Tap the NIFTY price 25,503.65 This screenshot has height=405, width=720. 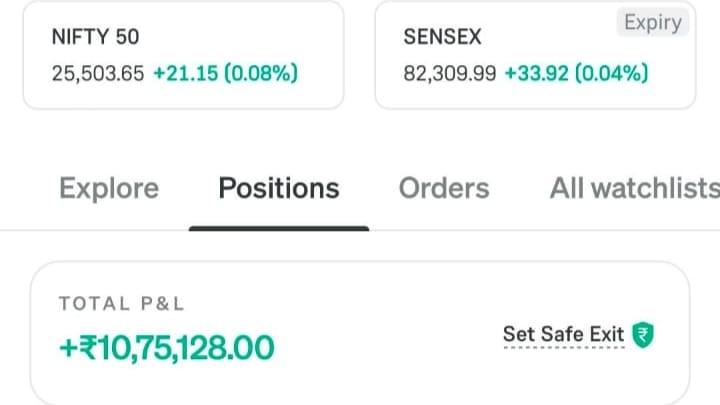click(98, 73)
